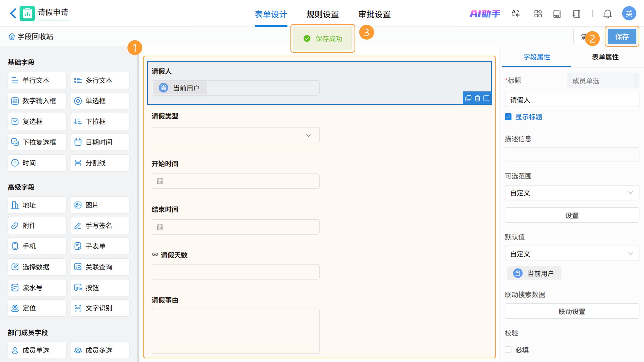The height and width of the screenshot is (362, 644).
Task: Click the translate language icon
Action: point(516,13)
